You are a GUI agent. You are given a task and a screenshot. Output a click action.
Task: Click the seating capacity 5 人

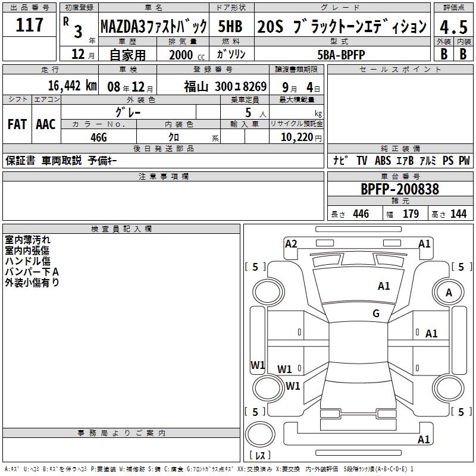(256, 112)
